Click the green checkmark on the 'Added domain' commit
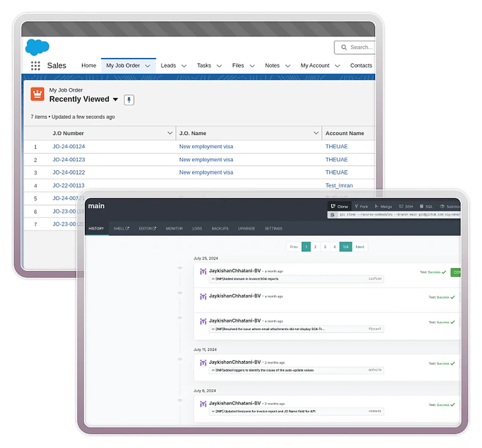The width and height of the screenshot is (482, 448). [x=444, y=272]
